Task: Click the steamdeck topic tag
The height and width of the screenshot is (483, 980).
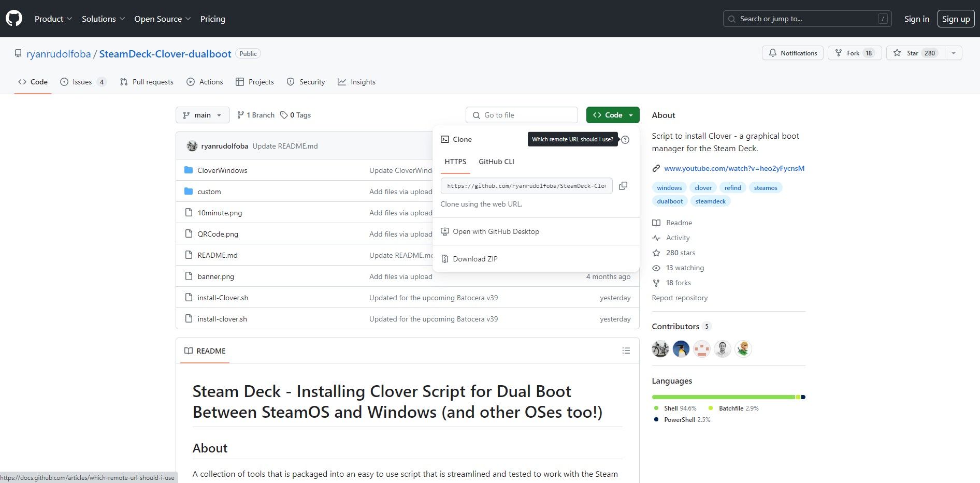Action: 710,201
